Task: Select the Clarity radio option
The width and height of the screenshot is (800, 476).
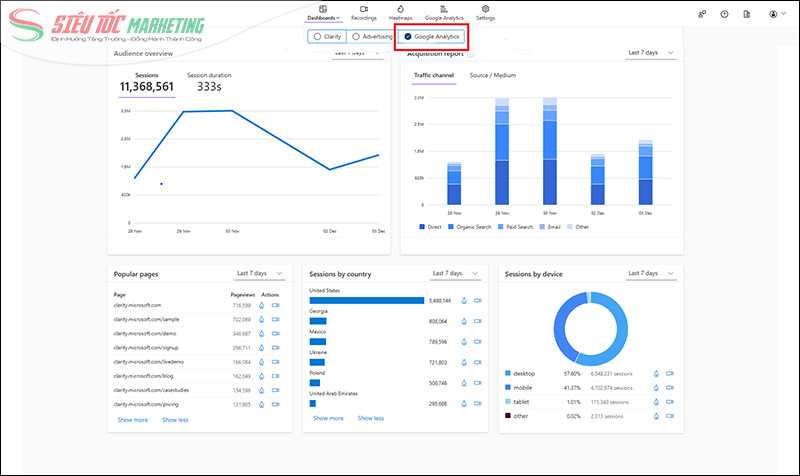Action: (327, 37)
